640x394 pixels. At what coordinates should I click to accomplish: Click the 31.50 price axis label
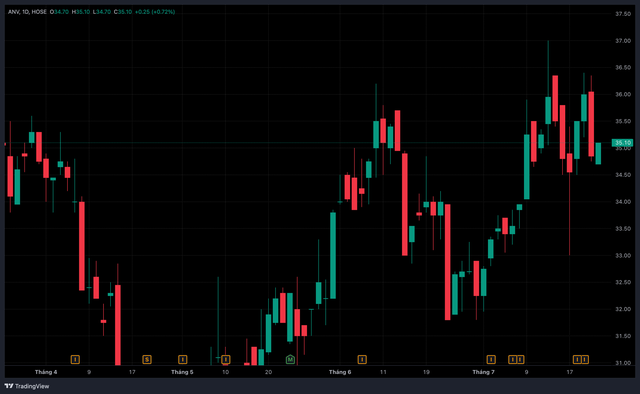click(x=623, y=336)
